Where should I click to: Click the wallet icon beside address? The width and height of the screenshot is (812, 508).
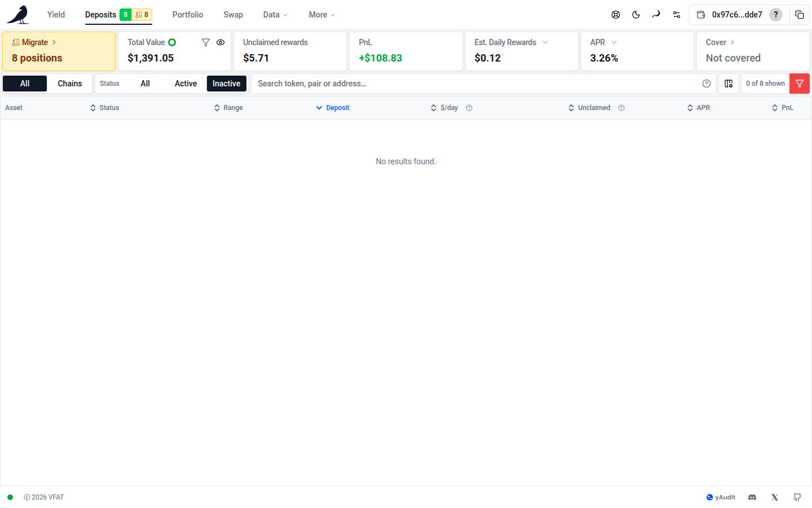[701, 15]
